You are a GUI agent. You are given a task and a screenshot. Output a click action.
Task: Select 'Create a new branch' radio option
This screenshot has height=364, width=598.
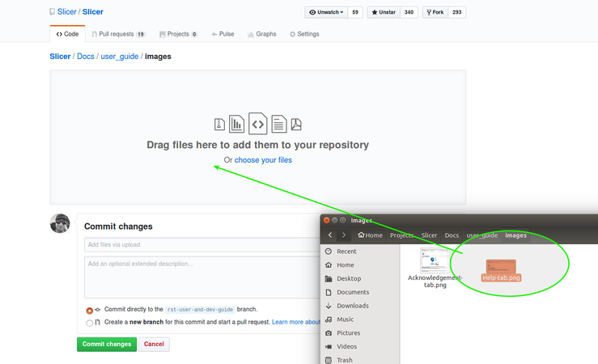pos(90,323)
